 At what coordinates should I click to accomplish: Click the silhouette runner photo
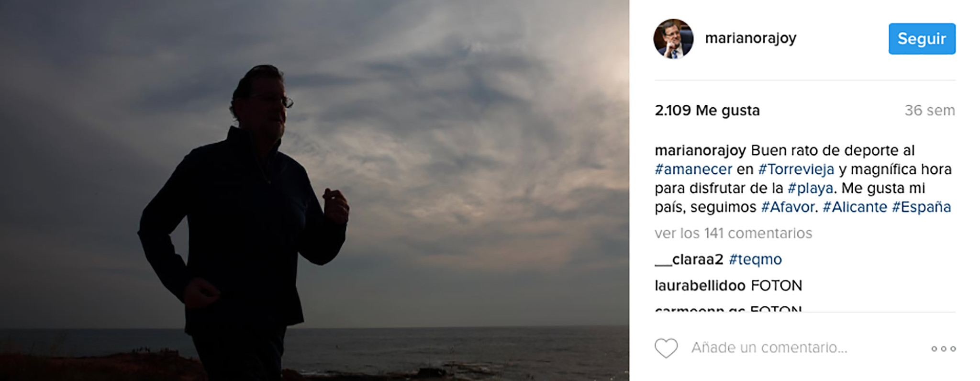pos(314,190)
